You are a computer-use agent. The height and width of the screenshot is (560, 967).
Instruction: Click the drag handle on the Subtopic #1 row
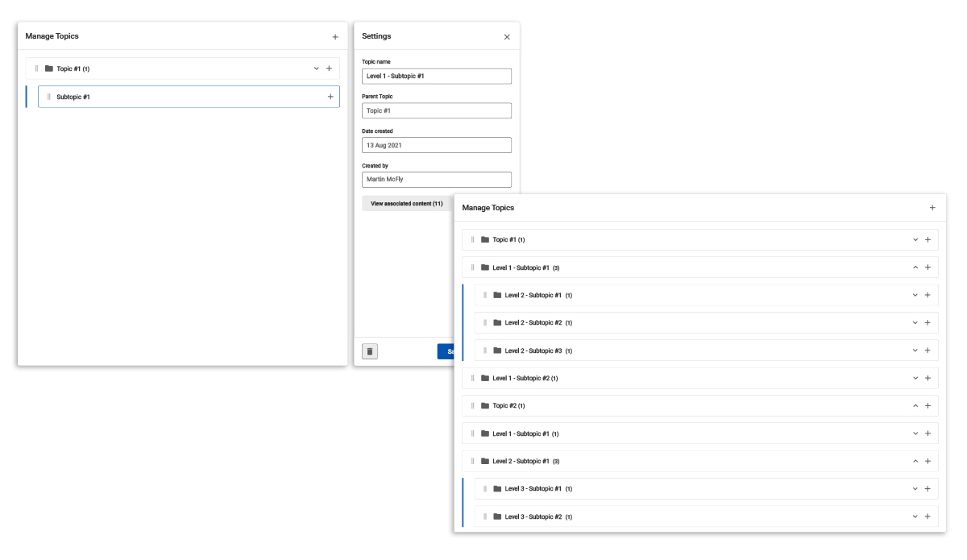pyautogui.click(x=48, y=97)
